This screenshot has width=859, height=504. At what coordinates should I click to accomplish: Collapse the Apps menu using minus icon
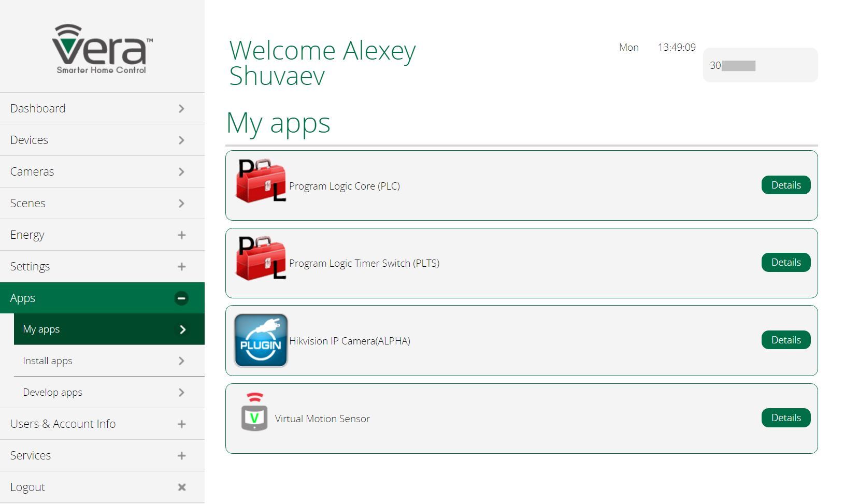tap(181, 298)
